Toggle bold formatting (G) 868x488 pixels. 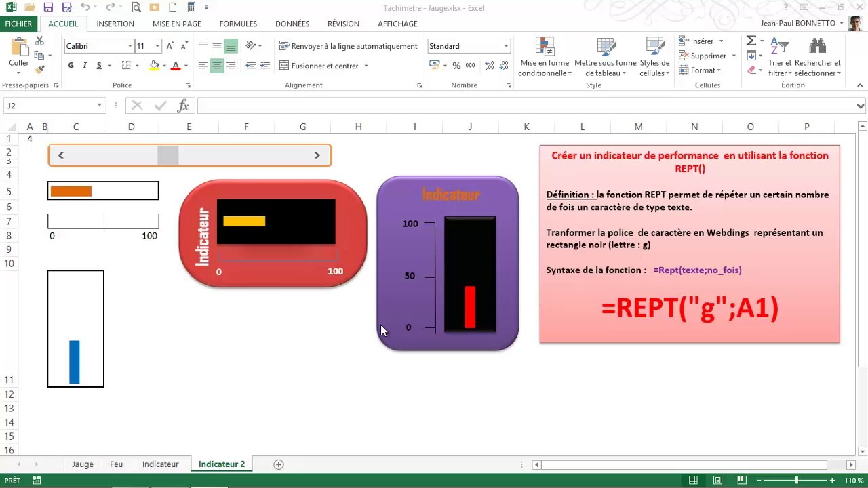tap(71, 66)
